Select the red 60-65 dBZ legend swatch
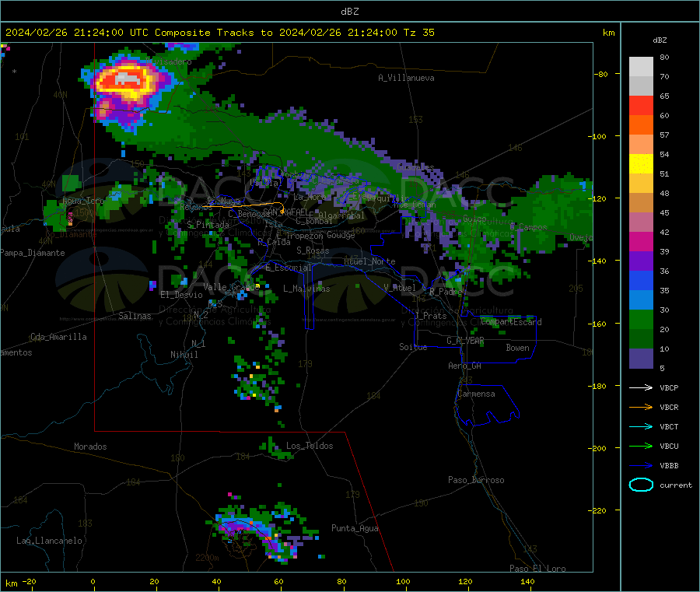Screen dimensions: 700x592 [641, 105]
